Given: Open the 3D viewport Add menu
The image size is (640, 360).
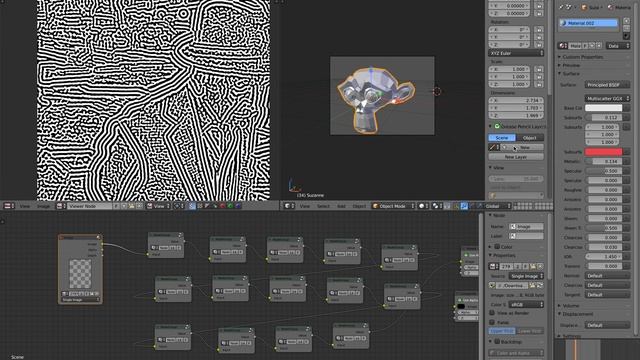Looking at the screenshot, I should pos(341,206).
